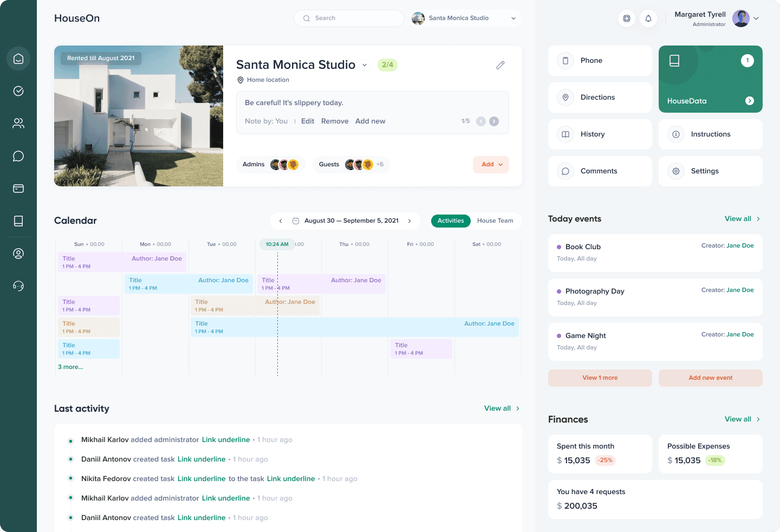Click the View 1 more button
This screenshot has width=780, height=532.
(x=600, y=378)
